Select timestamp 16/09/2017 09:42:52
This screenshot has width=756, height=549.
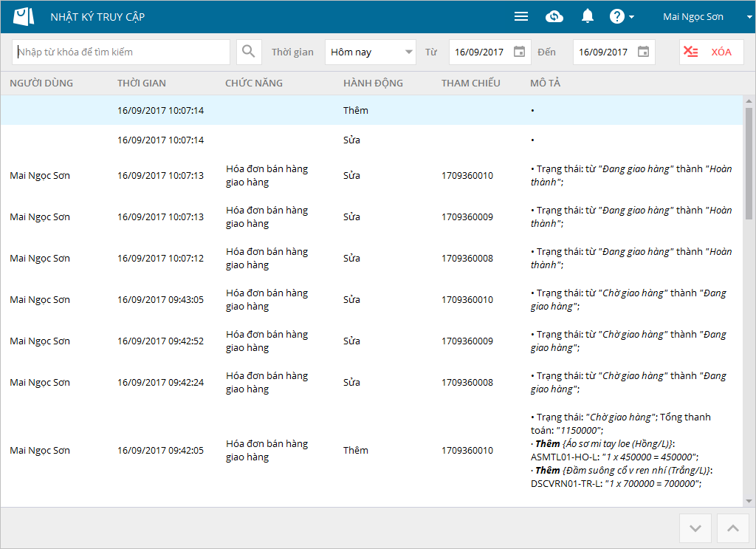click(x=160, y=341)
